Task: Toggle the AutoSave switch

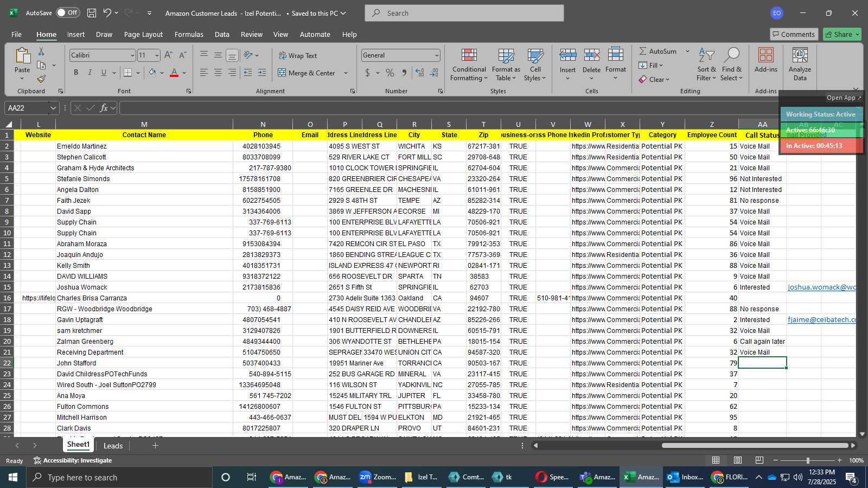Action: [68, 12]
